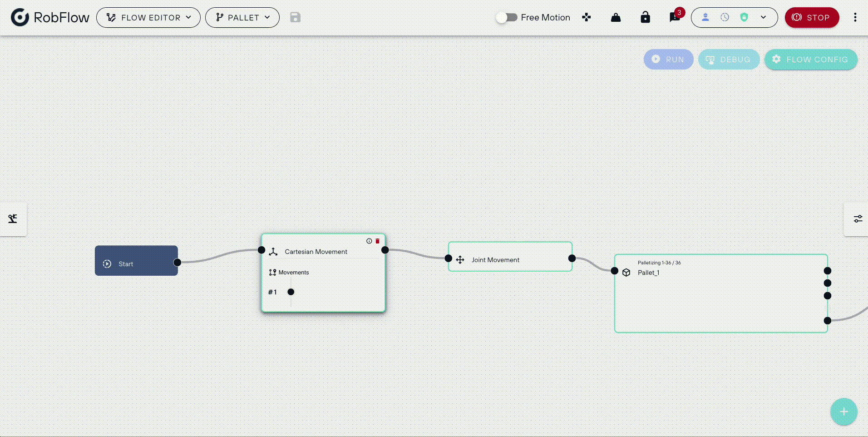Open FLOW CONFIG settings
The image size is (868, 437).
click(811, 59)
